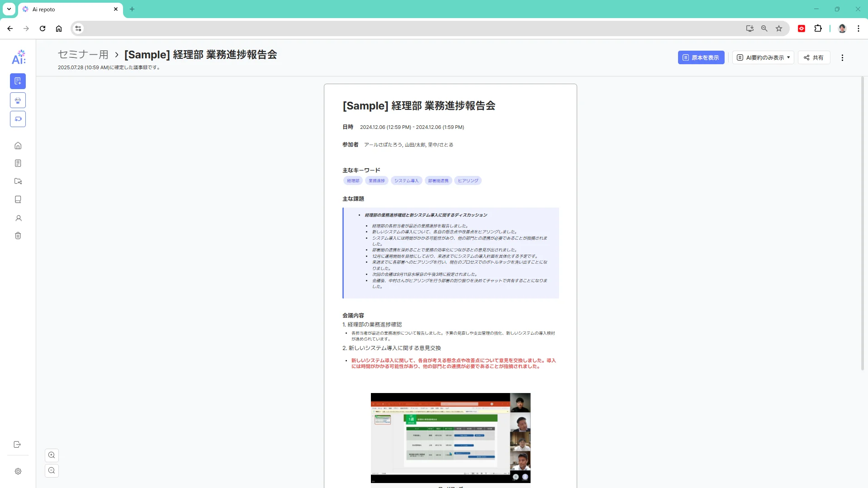The image size is (868, 488).
Task: Click the bold issue title 経理部の業務進捗確認と新システム導入
Action: tap(426, 215)
